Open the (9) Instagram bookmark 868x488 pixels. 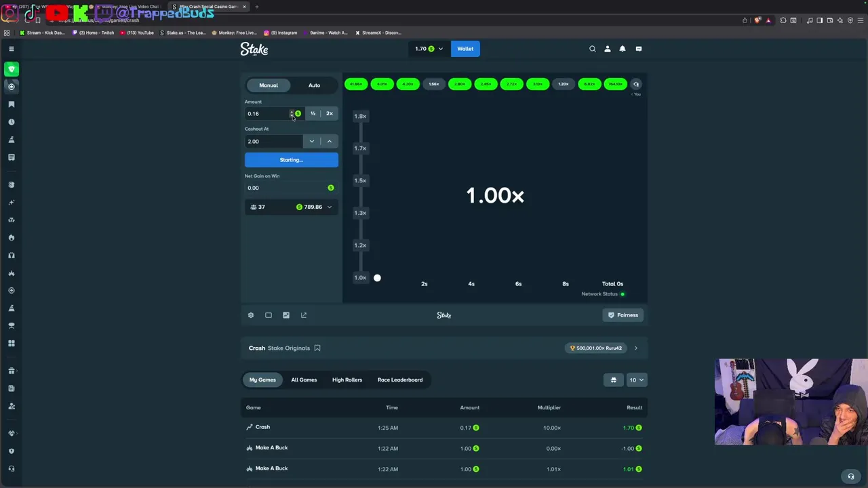281,33
